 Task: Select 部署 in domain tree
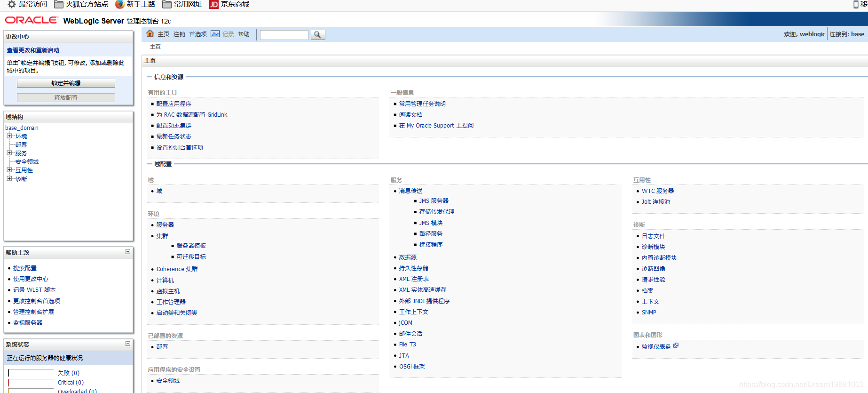coord(21,144)
